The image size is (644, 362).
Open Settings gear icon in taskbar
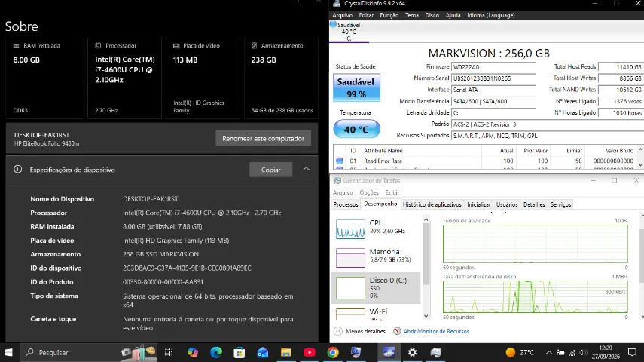[412, 352]
